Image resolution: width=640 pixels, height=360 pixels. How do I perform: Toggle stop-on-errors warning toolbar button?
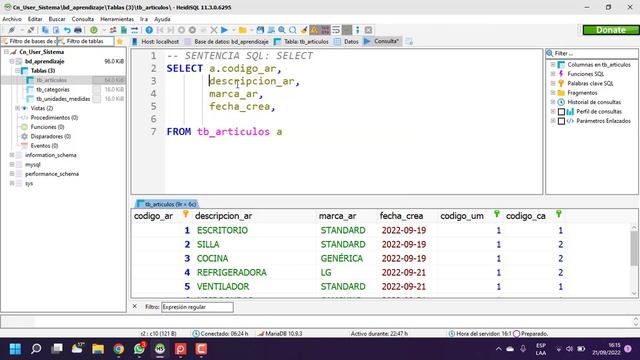pyautogui.click(x=314, y=30)
